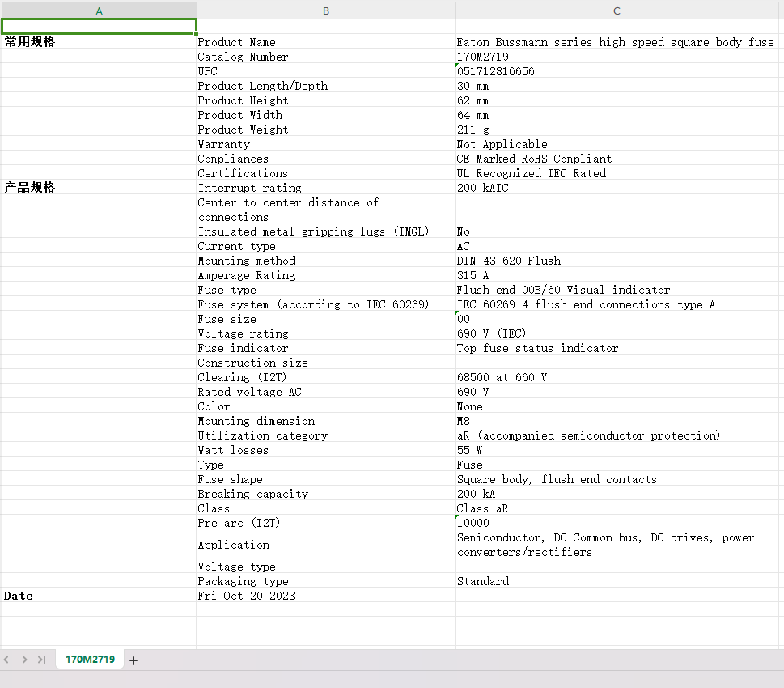
Task: Click 'Top fuse status indicator' cell
Action: [x=617, y=347]
